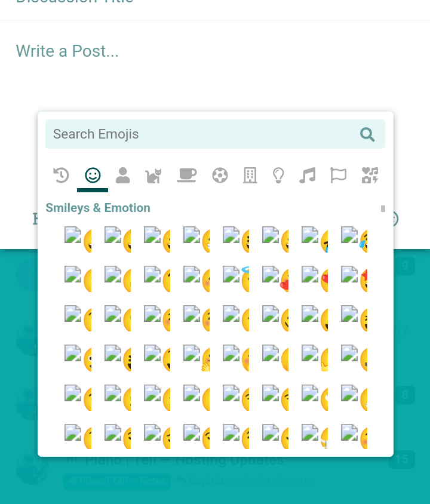Image resolution: width=430 pixels, height=504 pixels.
Task: Open the custom emojis category icon
Action: [x=370, y=176]
